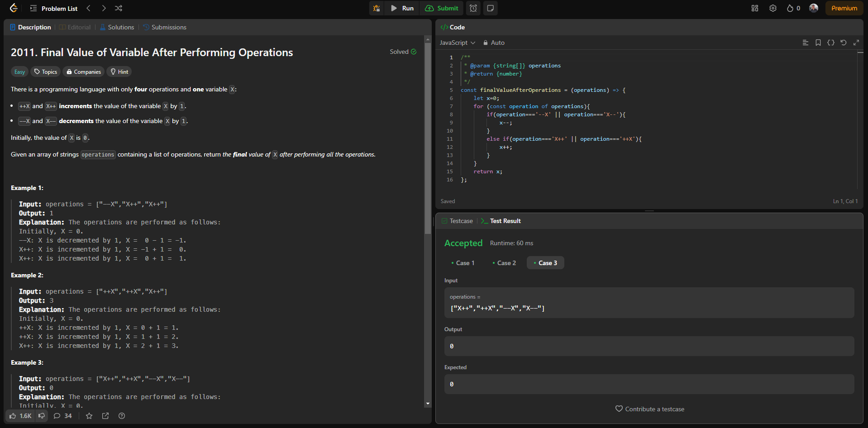Open the notes icon in top bar

click(490, 8)
